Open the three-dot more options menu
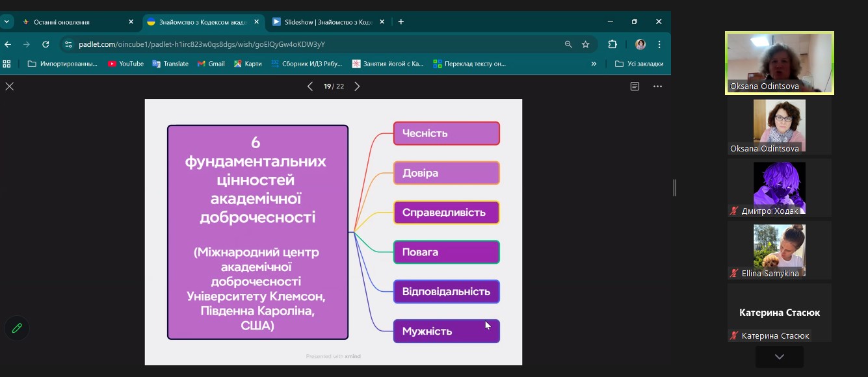 point(657,86)
